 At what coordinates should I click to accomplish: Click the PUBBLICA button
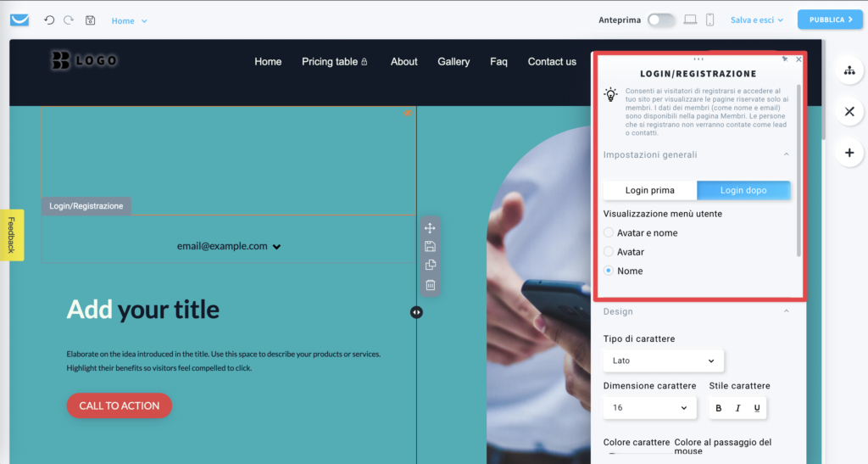830,20
